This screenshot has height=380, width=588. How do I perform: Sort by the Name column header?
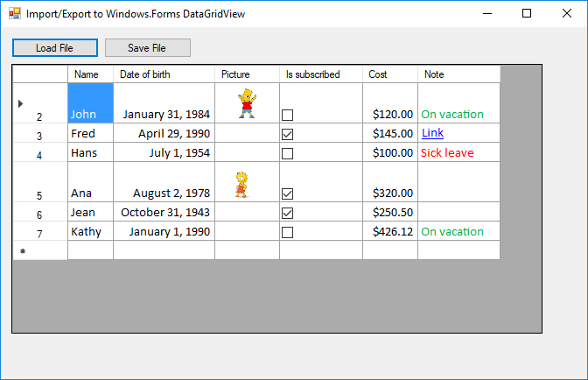[x=89, y=74]
